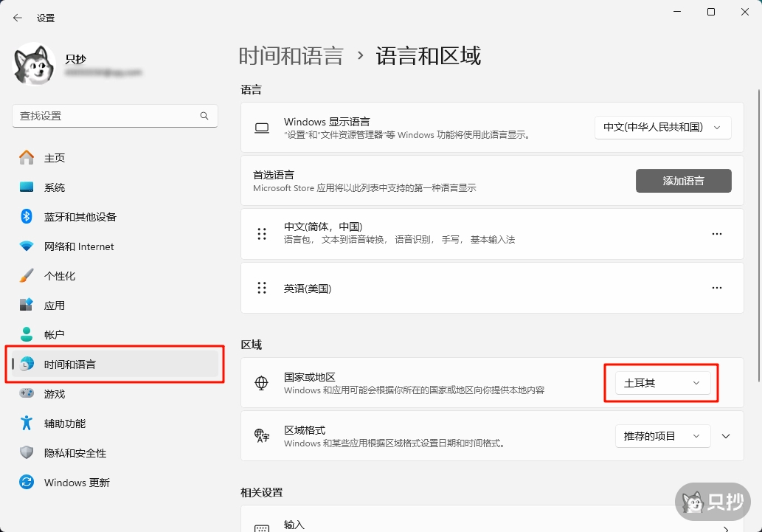Open 区域格式 dropdown 推荐的项目
The height and width of the screenshot is (532, 762).
pyautogui.click(x=662, y=436)
